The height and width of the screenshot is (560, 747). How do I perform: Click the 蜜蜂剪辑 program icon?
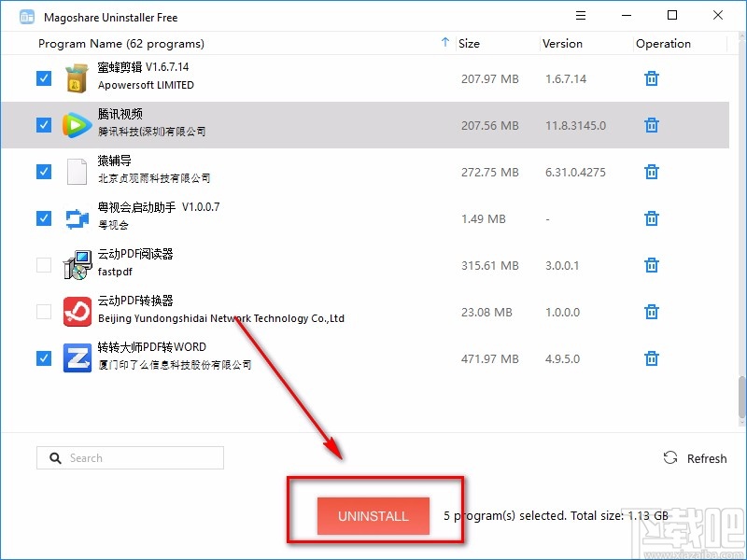click(x=77, y=78)
